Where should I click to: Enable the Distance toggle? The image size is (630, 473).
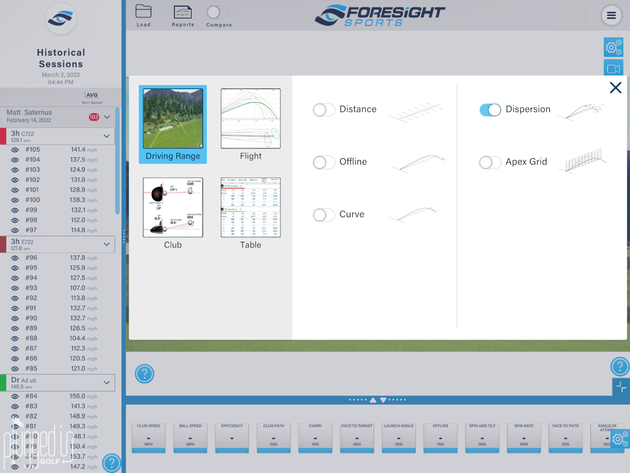324,109
